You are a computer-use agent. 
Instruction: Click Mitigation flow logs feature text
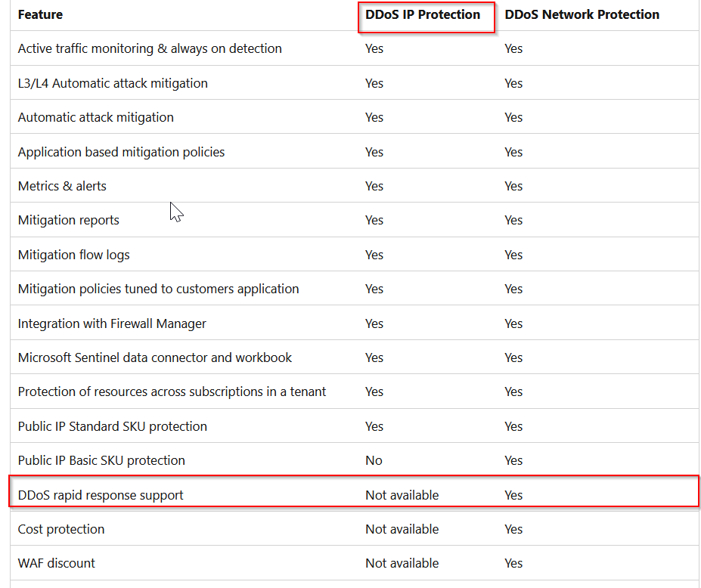pyautogui.click(x=74, y=255)
